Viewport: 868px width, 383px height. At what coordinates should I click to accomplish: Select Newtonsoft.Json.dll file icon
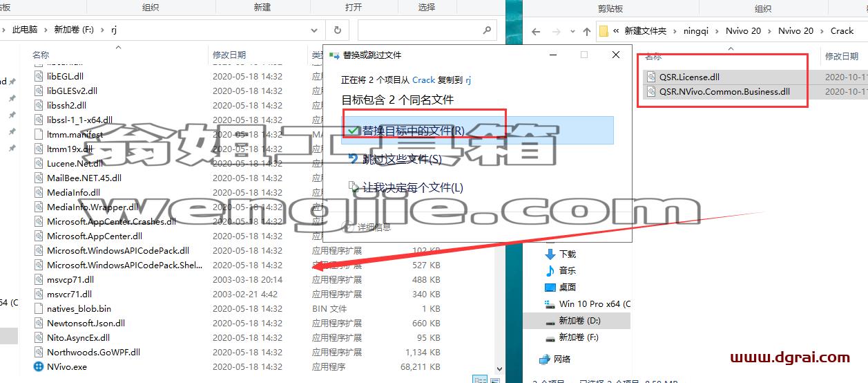[40, 323]
